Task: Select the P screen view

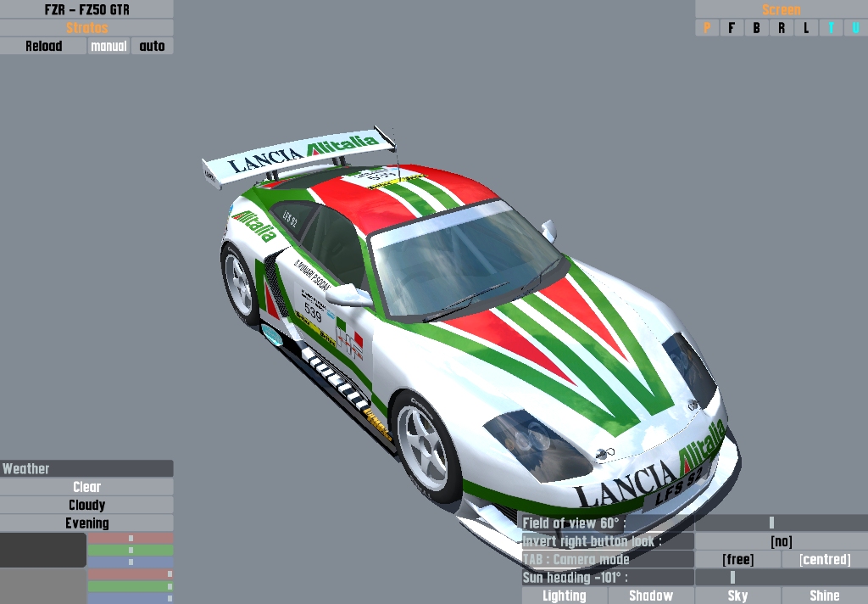Action: (707, 28)
